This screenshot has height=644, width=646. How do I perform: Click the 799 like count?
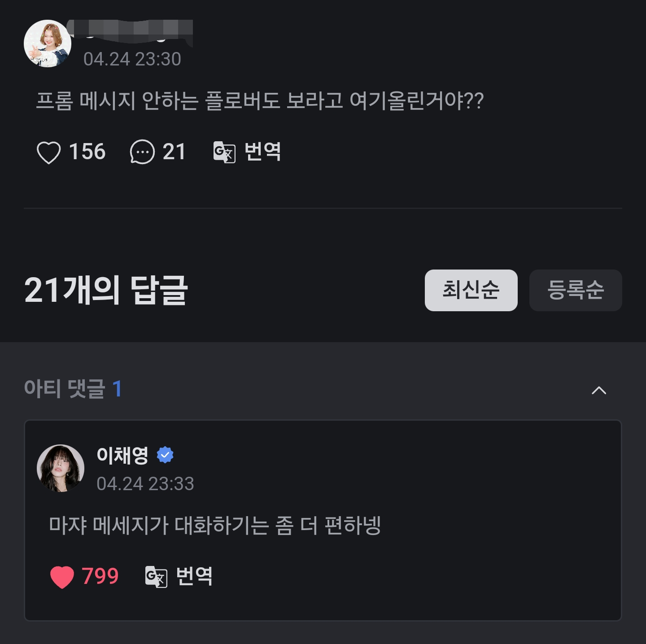[100, 576]
